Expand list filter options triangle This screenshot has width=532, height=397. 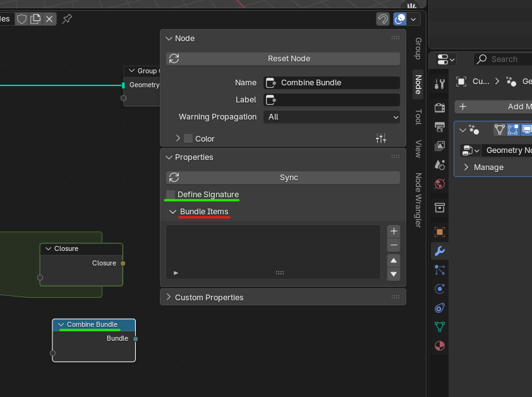176,273
